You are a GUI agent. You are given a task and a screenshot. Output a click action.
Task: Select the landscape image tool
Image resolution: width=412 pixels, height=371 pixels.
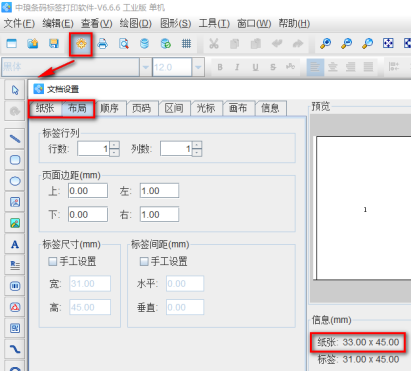point(15,223)
